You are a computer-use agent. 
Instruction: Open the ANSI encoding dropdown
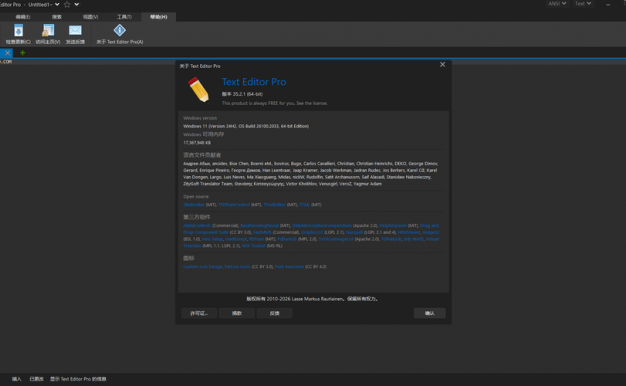pyautogui.click(x=557, y=4)
